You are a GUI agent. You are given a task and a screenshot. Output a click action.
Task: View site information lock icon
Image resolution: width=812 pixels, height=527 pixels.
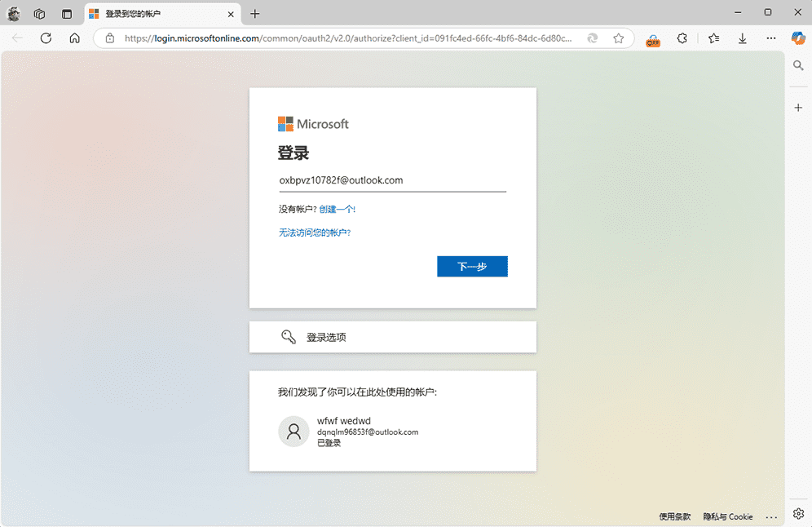tap(110, 38)
